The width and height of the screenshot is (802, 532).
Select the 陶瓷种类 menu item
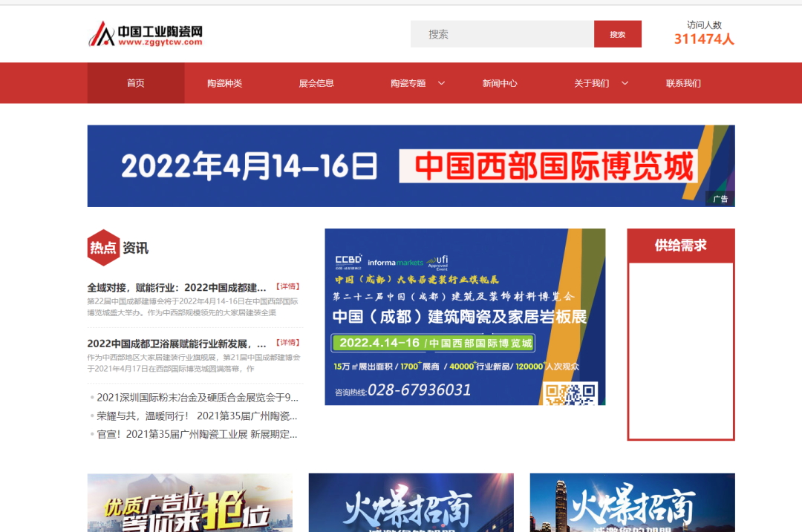(224, 83)
